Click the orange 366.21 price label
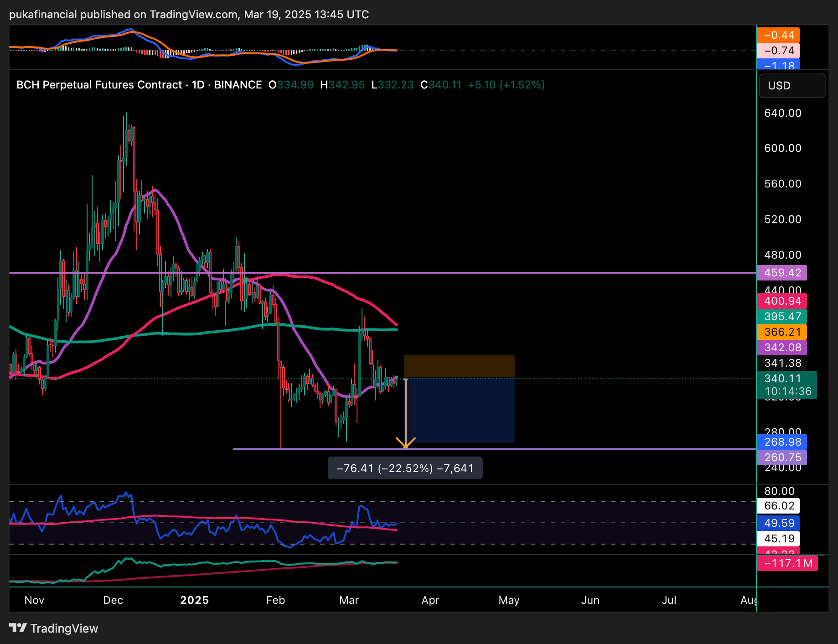 tap(781, 332)
